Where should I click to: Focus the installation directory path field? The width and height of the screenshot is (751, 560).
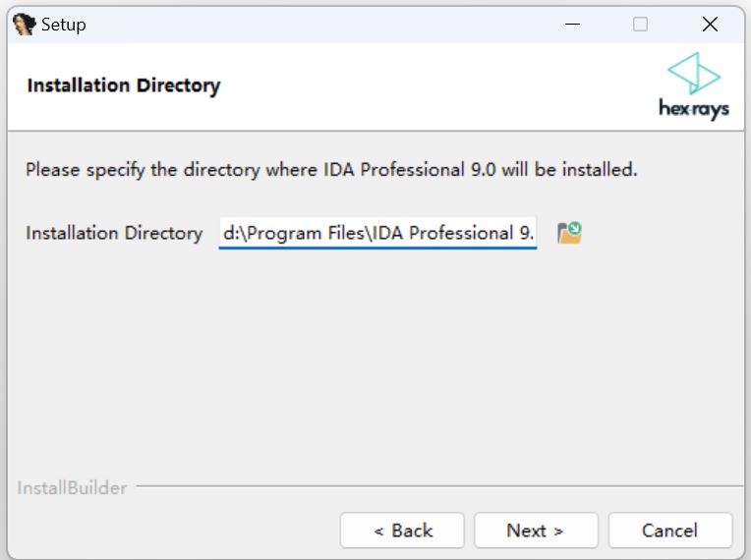click(x=377, y=233)
